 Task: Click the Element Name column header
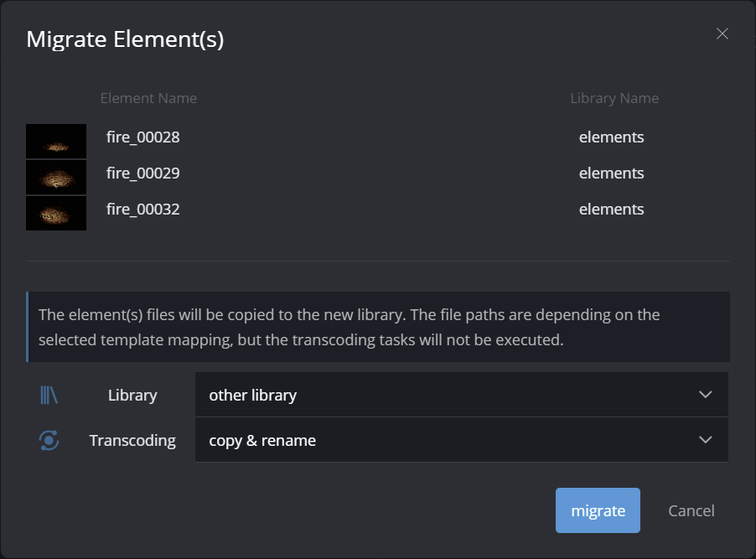coord(148,98)
